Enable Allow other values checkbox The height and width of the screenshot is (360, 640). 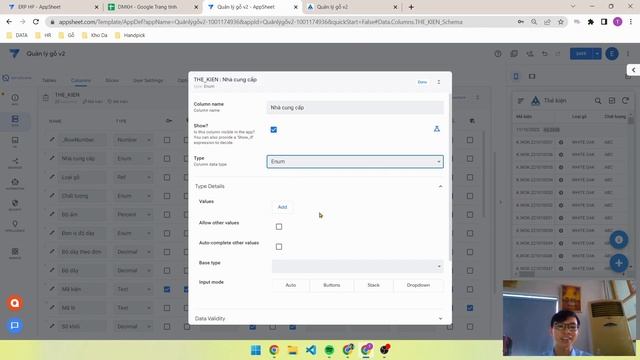coord(279,227)
